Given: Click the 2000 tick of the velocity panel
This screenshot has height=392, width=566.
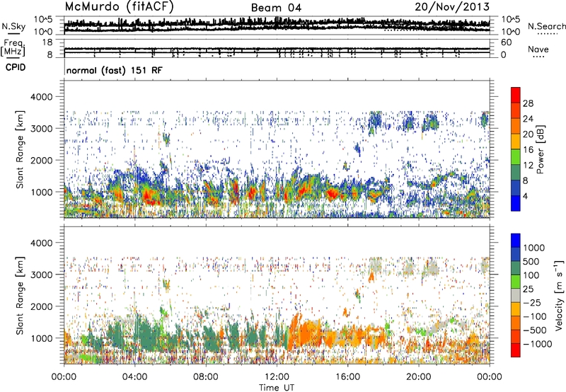Looking at the screenshot, I should [x=42, y=306].
